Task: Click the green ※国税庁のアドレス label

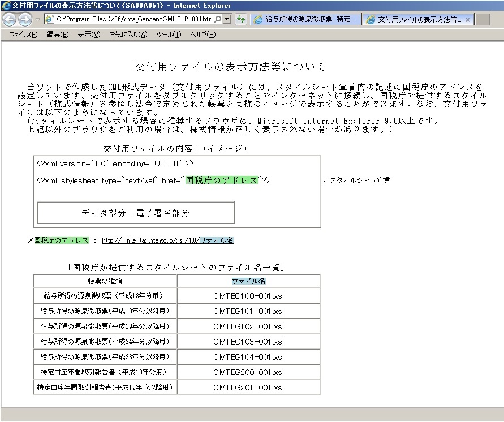Action: pyautogui.click(x=58, y=240)
